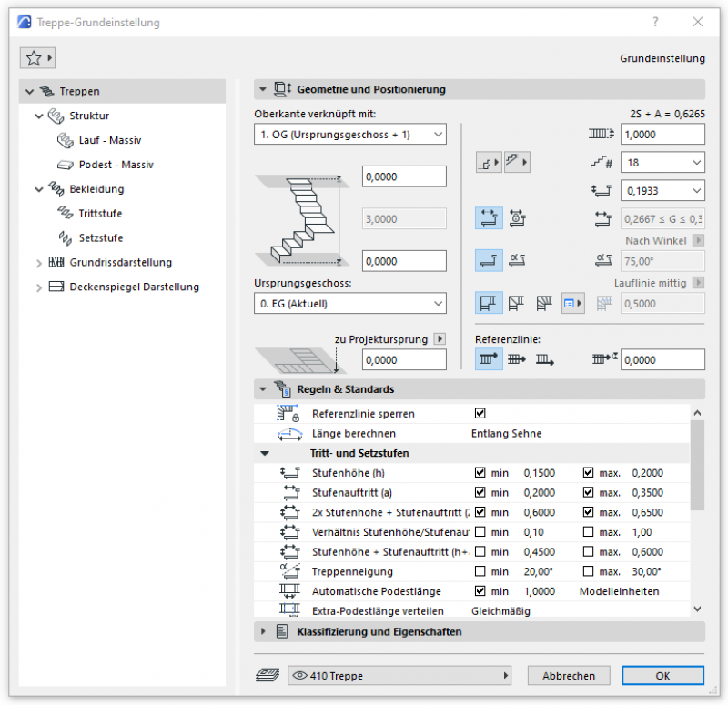Select Trittstufe in the tree
The width and height of the screenshot is (728, 705).
[x=100, y=214]
